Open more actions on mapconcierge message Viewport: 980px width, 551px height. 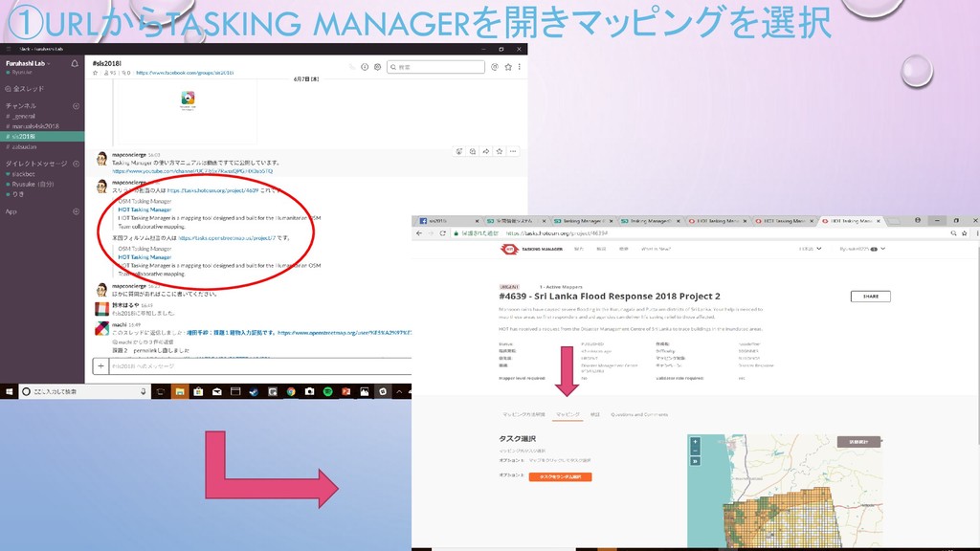[513, 151]
